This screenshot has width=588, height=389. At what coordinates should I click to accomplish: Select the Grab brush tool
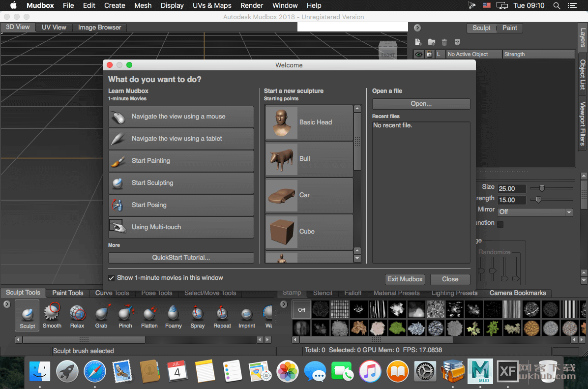[x=101, y=315]
